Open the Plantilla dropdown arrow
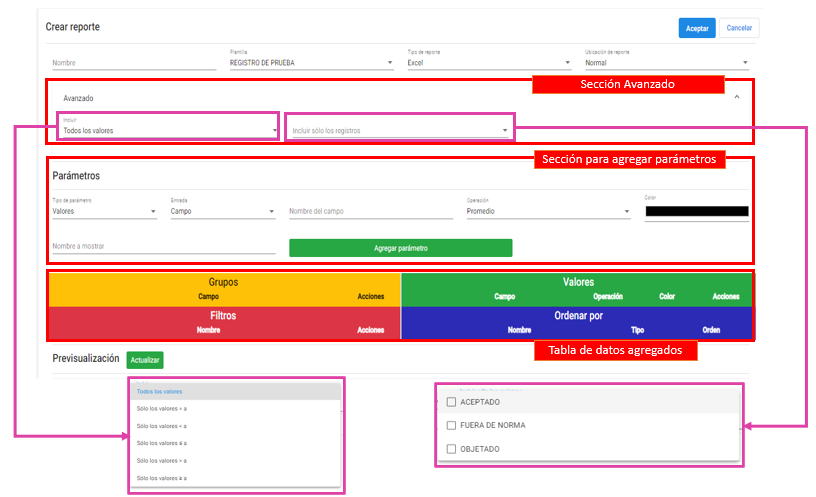816x497 pixels. pos(390,63)
